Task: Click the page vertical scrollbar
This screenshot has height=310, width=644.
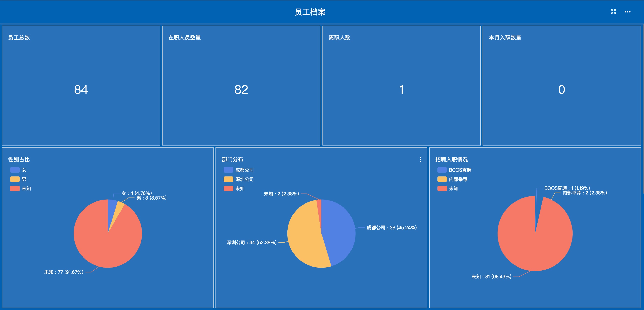Action: pos(643,109)
